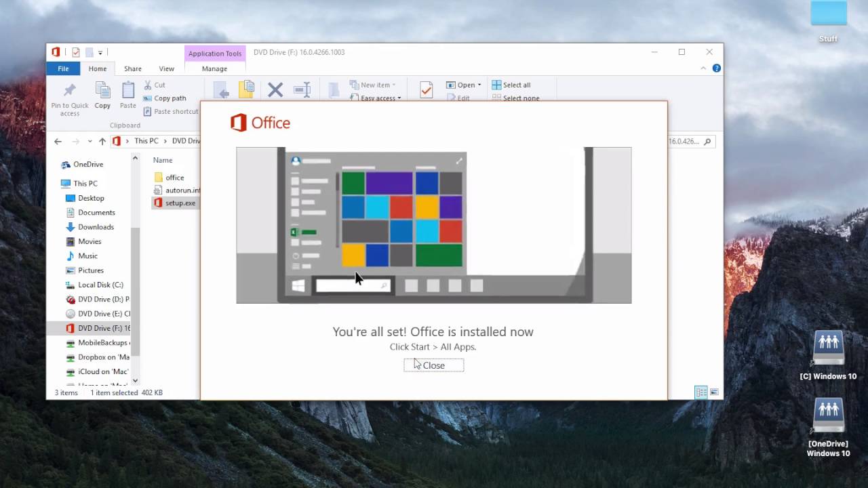The width and height of the screenshot is (868, 488).
Task: Click Copy path in the ribbon
Action: tap(164, 98)
